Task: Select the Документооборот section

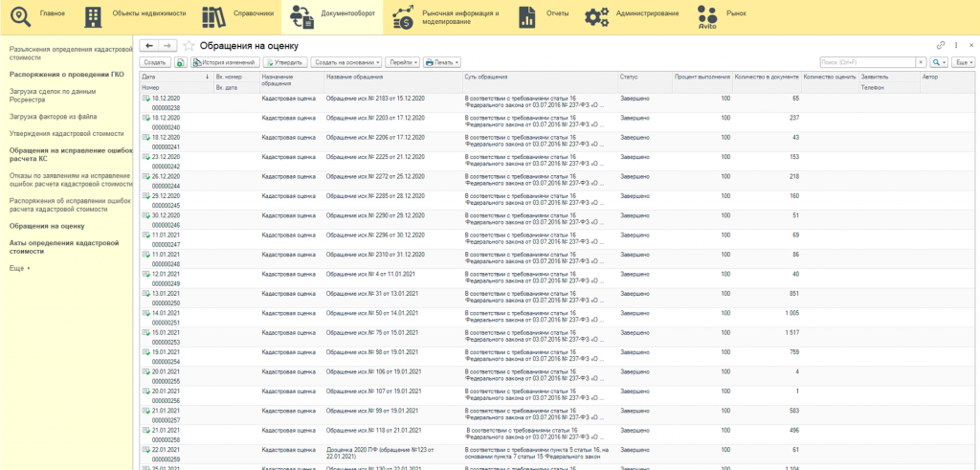Action: pos(332,17)
